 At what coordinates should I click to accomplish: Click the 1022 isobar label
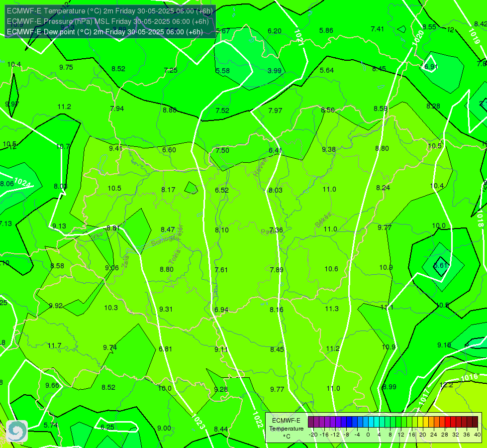click(258, 420)
